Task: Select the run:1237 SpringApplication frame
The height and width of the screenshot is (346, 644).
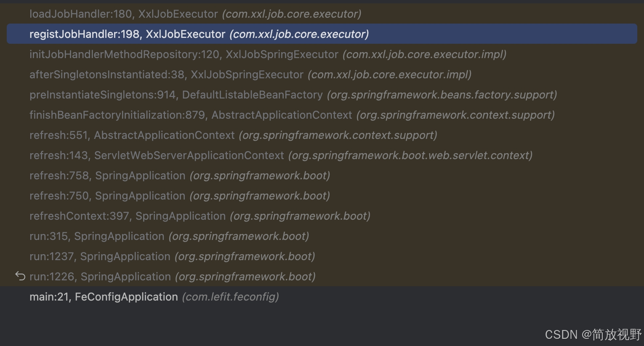Action: 99,256
